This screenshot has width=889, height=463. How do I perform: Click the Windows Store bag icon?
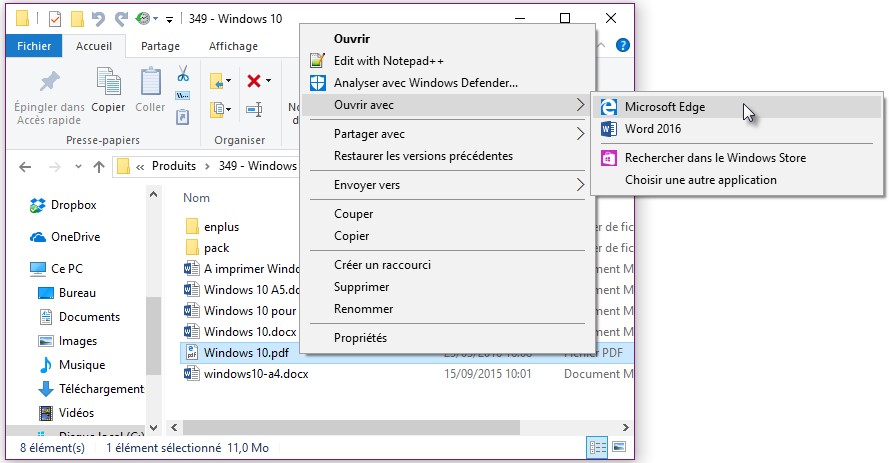point(608,158)
